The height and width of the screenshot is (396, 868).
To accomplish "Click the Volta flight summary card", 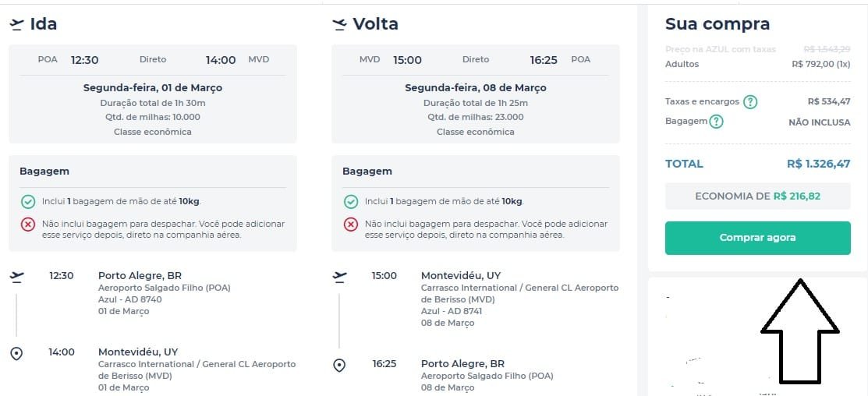I will point(476,94).
